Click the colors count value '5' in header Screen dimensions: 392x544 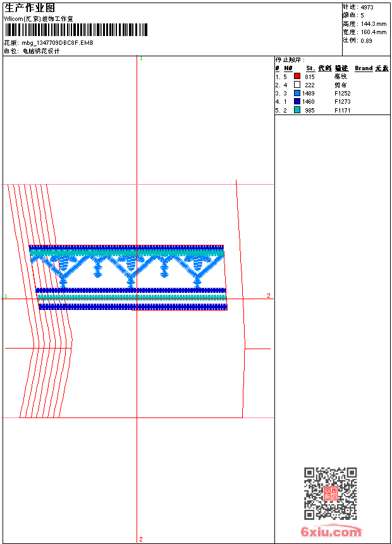362,16
